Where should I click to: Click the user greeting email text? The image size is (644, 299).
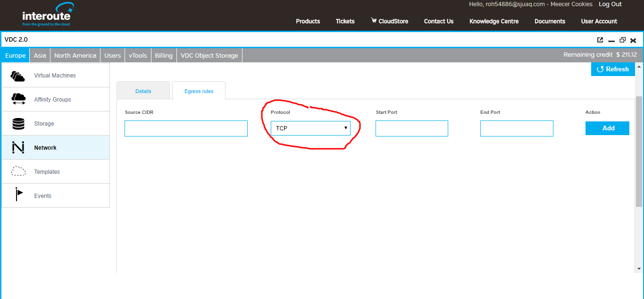531,4
